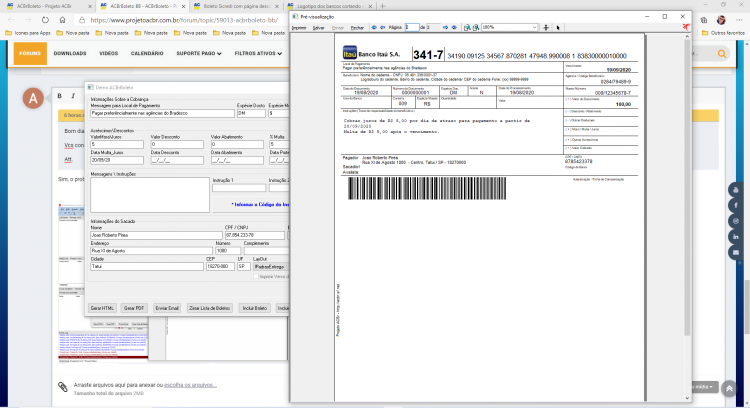Screen dimensions: 750x408
Task: Expand the SUPORTE PAGO menu
Action: [x=199, y=54]
